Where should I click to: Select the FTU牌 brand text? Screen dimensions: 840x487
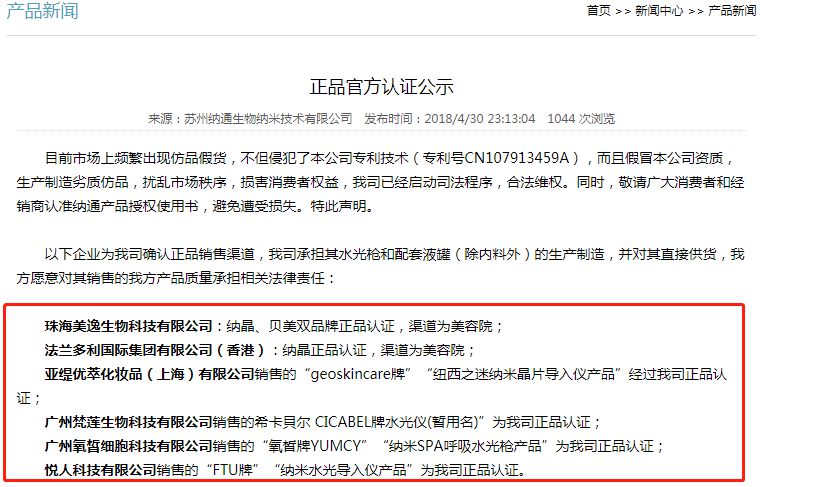pos(232,470)
